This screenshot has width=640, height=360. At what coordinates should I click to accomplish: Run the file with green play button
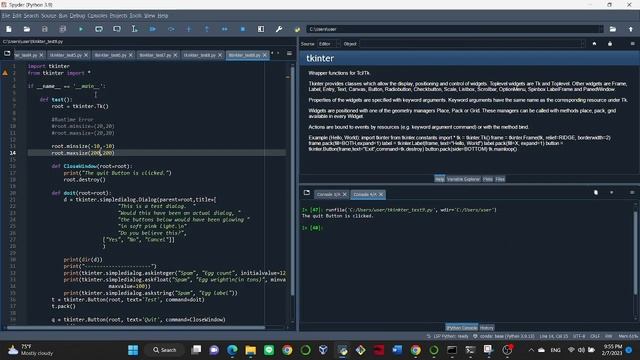(x=81, y=29)
